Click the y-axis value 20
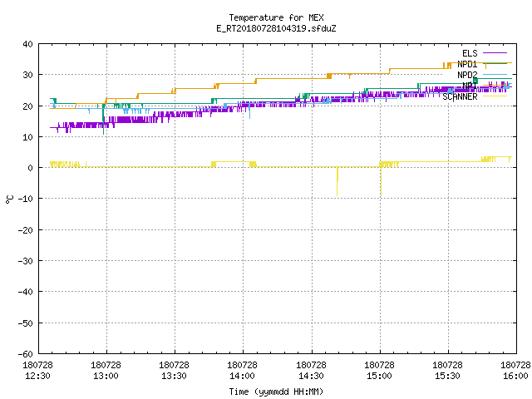The height and width of the screenshot is (399, 532). click(x=27, y=106)
